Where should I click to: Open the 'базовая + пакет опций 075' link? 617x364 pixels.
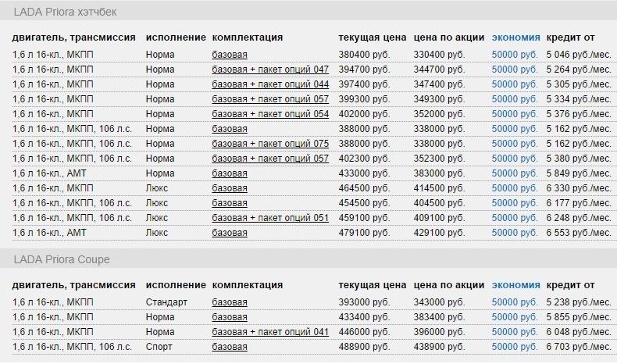tap(270, 144)
